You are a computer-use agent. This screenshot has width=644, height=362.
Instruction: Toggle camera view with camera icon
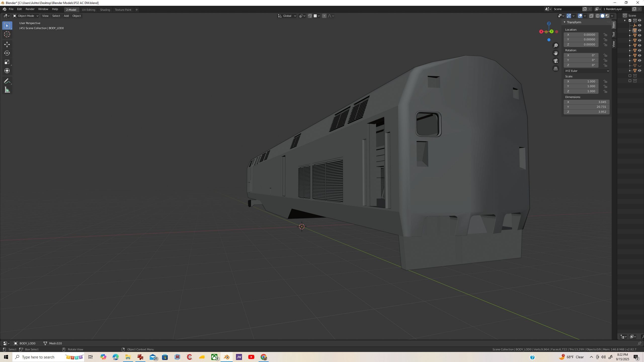point(556,61)
